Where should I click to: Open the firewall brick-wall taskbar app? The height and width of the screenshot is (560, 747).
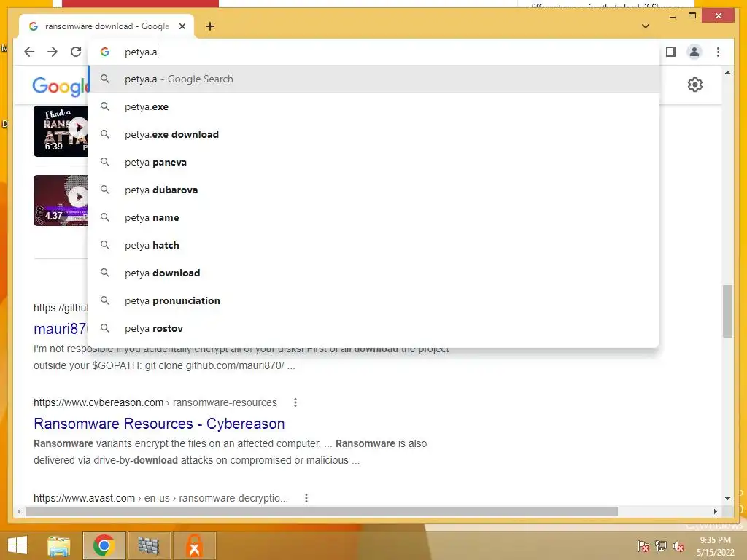[x=149, y=545]
